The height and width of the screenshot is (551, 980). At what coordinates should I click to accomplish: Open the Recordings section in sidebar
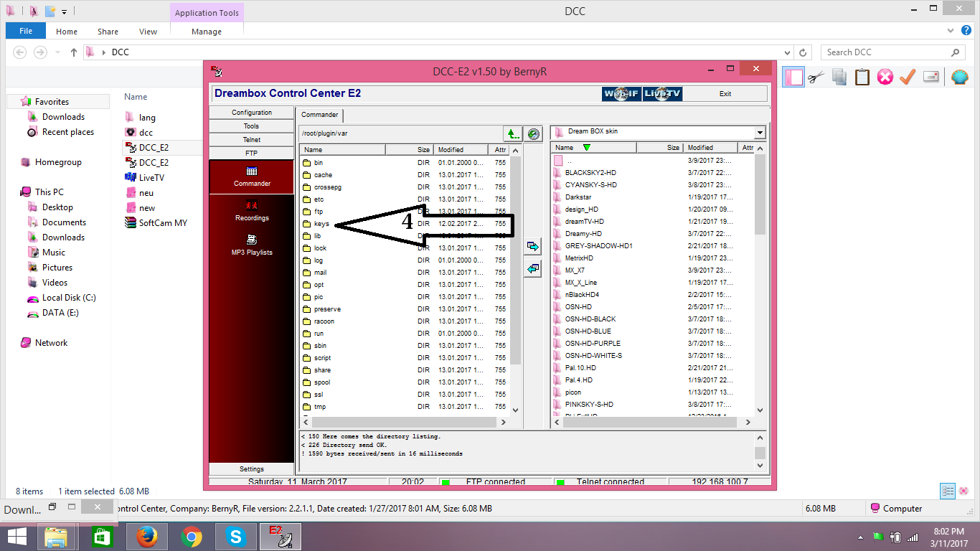coord(252,211)
